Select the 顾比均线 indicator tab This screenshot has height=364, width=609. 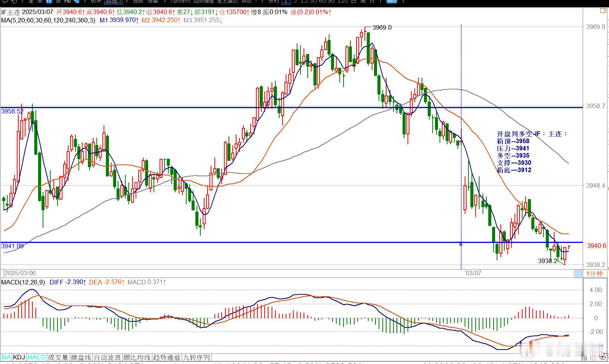[x=137, y=358]
